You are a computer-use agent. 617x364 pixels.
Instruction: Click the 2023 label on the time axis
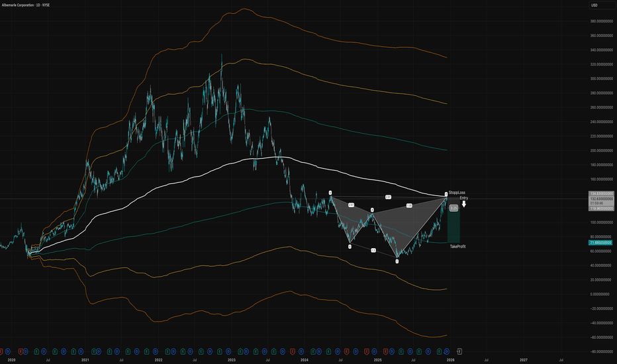coord(232,360)
